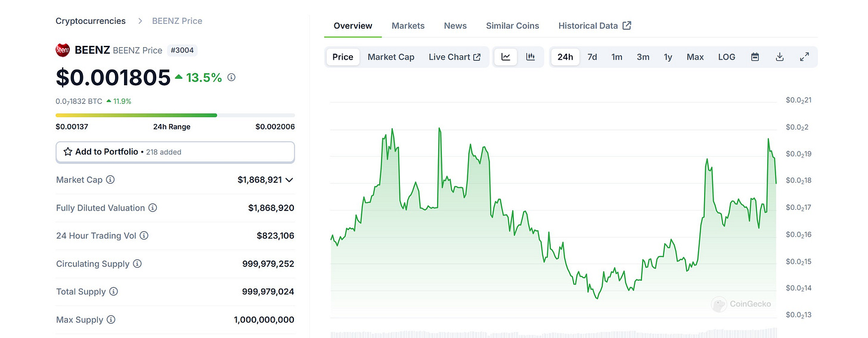The image size is (868, 338).
Task: Switch to the News tab
Action: (x=455, y=26)
